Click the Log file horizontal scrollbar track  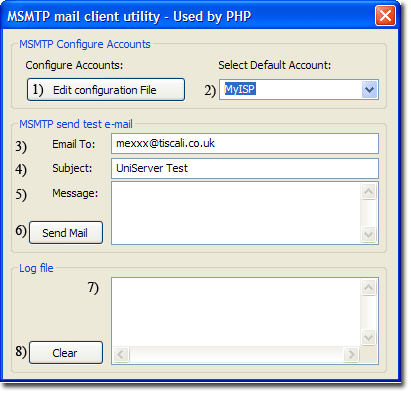point(236,354)
